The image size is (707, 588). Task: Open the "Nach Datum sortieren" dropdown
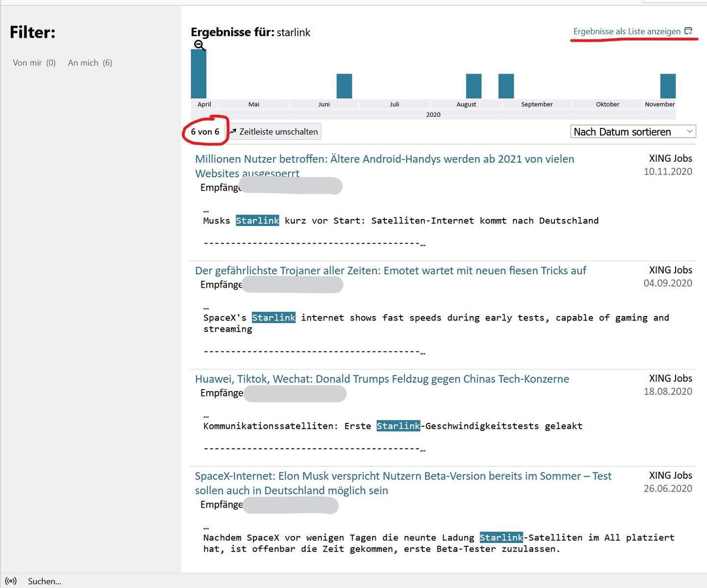[x=632, y=132]
